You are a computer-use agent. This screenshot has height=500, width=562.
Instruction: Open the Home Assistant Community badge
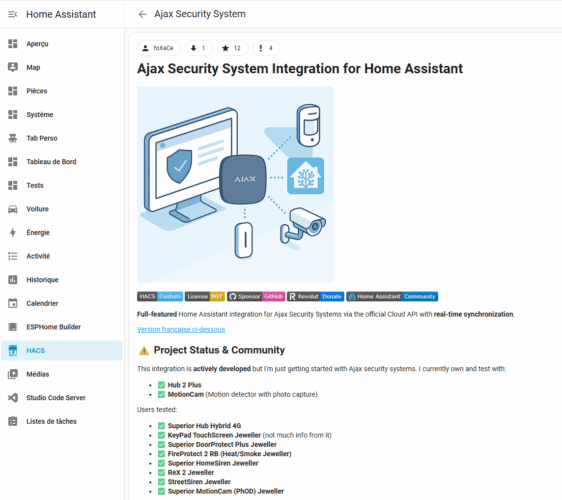coord(392,296)
